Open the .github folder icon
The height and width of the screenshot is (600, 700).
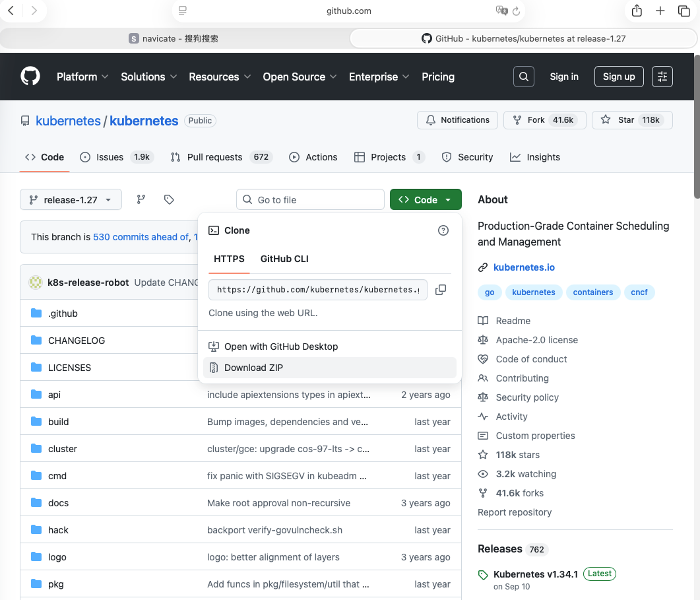36,313
